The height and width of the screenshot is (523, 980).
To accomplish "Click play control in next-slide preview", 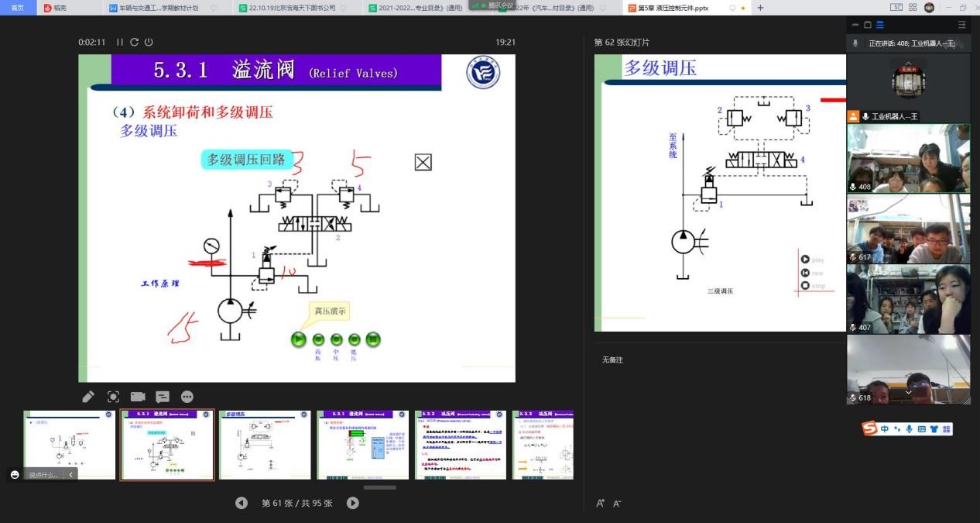I will coord(806,260).
